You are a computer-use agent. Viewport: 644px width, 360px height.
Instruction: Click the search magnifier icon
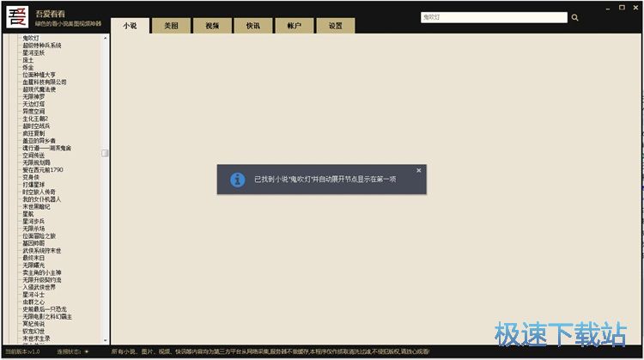(574, 17)
